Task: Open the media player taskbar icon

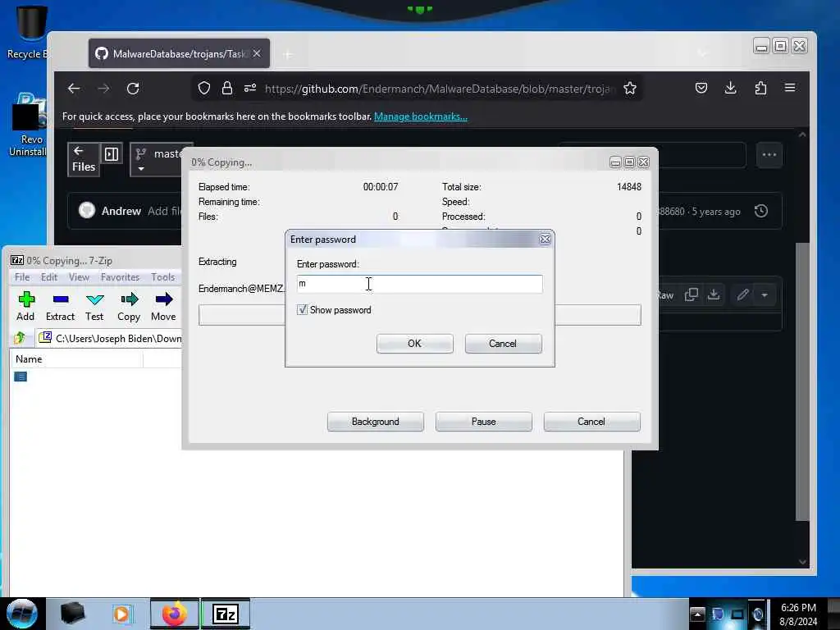Action: 121,614
